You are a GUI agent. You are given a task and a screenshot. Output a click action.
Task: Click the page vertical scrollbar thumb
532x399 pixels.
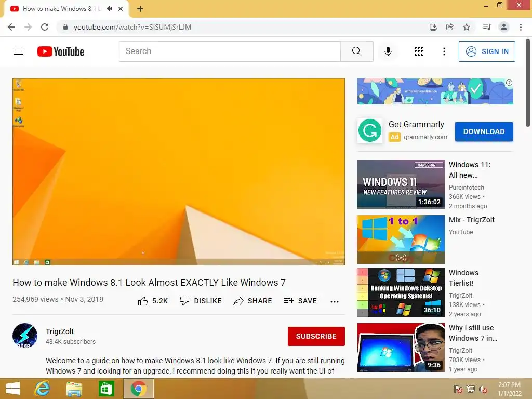point(528,83)
